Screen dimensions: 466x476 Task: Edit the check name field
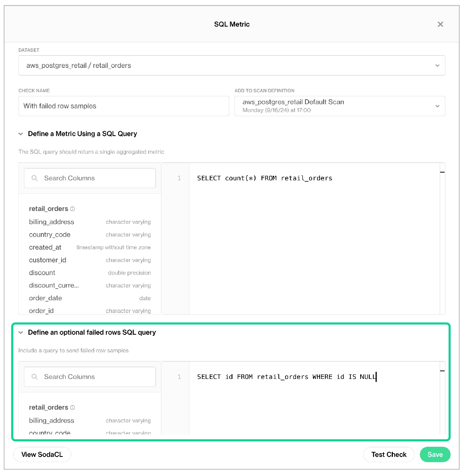[123, 106]
